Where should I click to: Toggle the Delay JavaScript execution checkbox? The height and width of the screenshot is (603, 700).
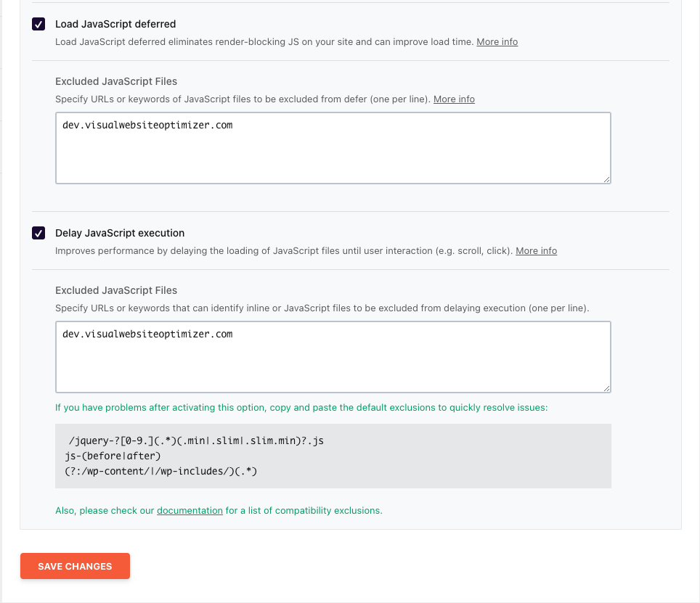38,233
